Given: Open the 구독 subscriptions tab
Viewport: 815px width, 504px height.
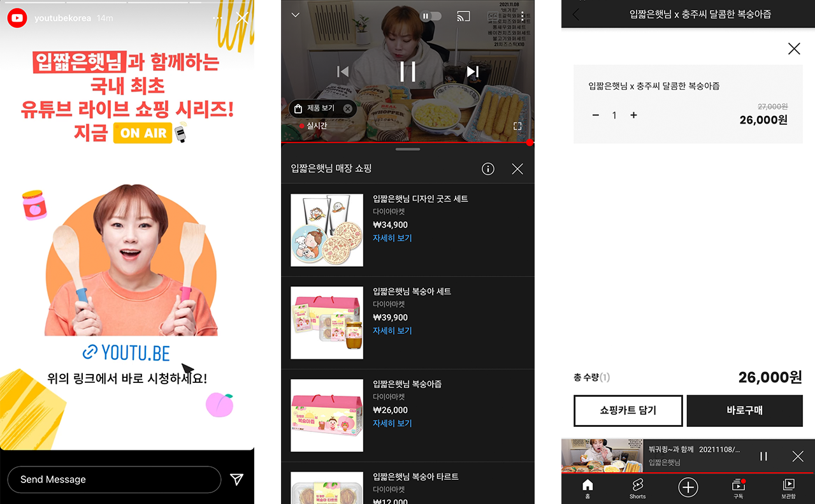Looking at the screenshot, I should [738, 489].
